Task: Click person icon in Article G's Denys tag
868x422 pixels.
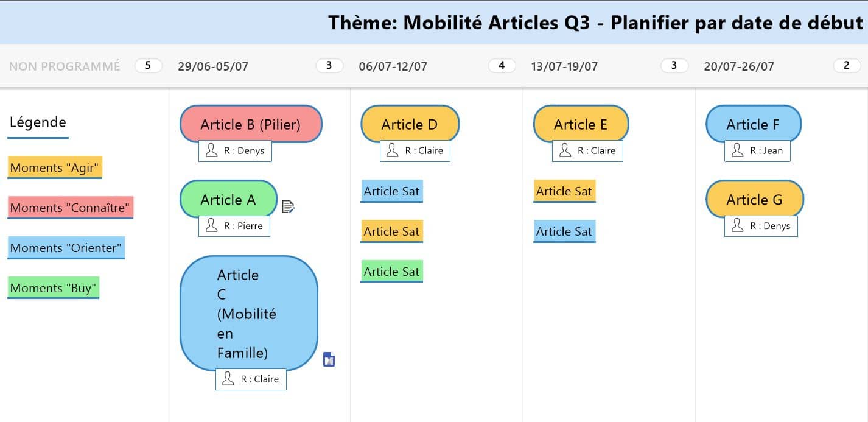Action: tap(738, 226)
